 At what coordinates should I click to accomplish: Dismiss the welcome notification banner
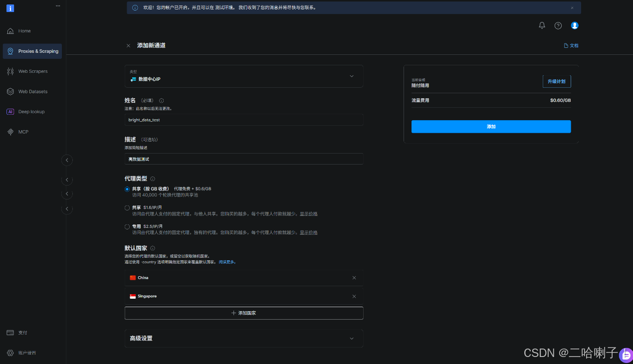(x=572, y=8)
